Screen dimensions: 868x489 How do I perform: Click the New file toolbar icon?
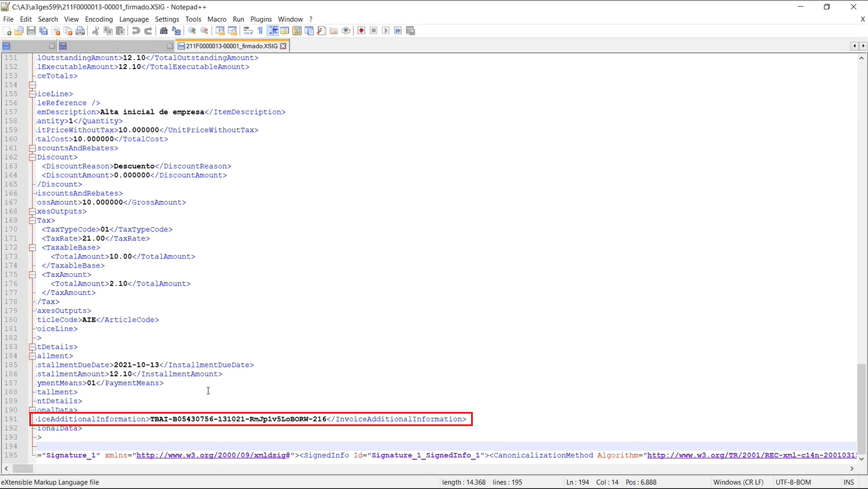pos(7,30)
